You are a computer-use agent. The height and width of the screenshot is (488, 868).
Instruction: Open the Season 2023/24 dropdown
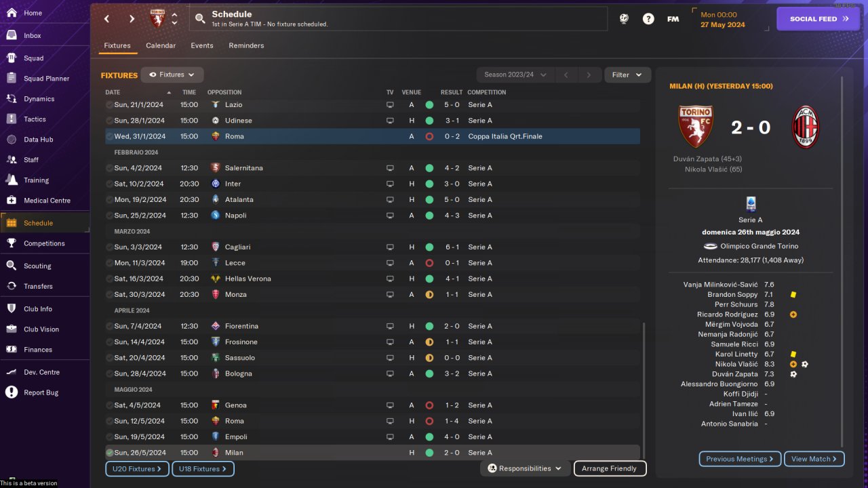point(515,75)
